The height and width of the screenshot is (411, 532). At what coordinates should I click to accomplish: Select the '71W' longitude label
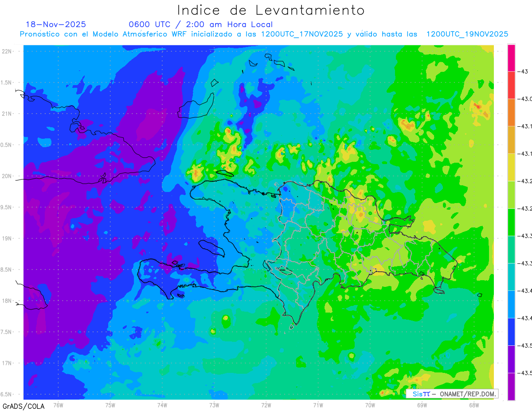(318, 405)
